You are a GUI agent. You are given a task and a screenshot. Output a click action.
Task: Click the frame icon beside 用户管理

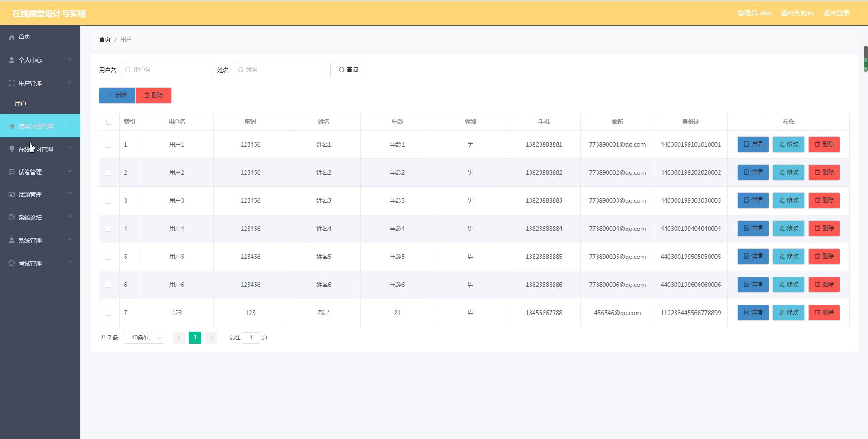click(x=12, y=83)
